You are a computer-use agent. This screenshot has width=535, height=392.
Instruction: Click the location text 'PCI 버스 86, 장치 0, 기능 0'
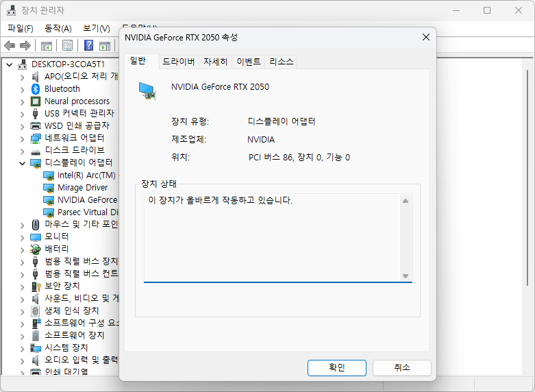tap(299, 158)
